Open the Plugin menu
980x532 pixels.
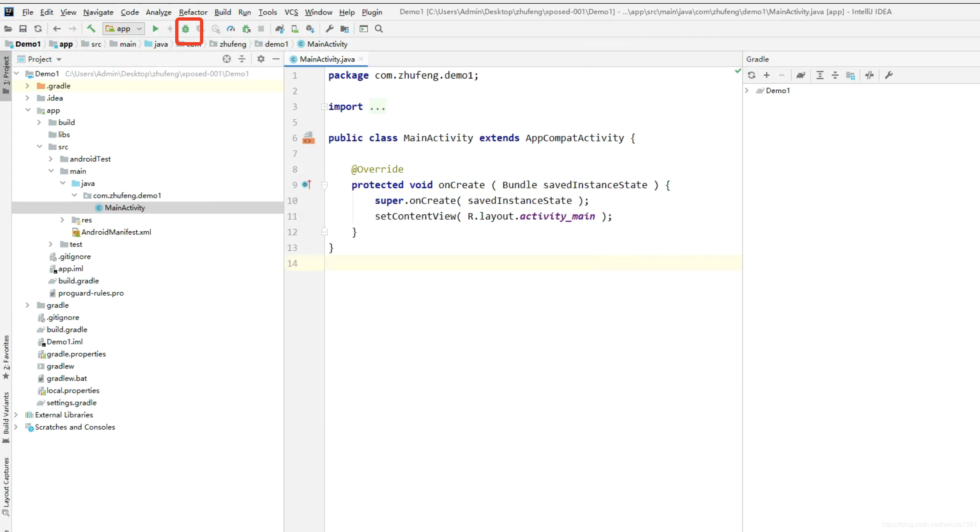[x=372, y=12]
